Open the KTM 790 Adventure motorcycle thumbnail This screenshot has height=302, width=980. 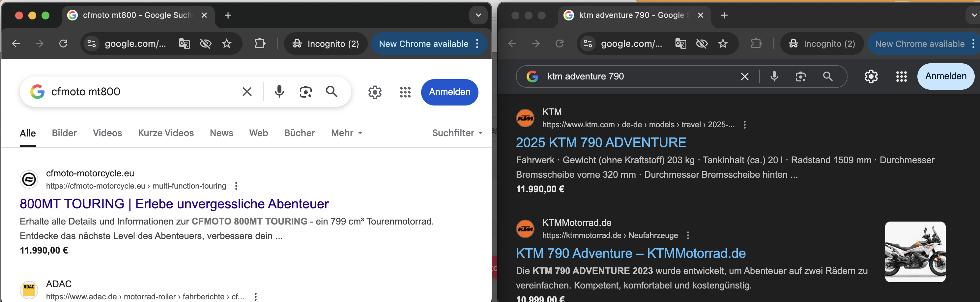pos(915,252)
